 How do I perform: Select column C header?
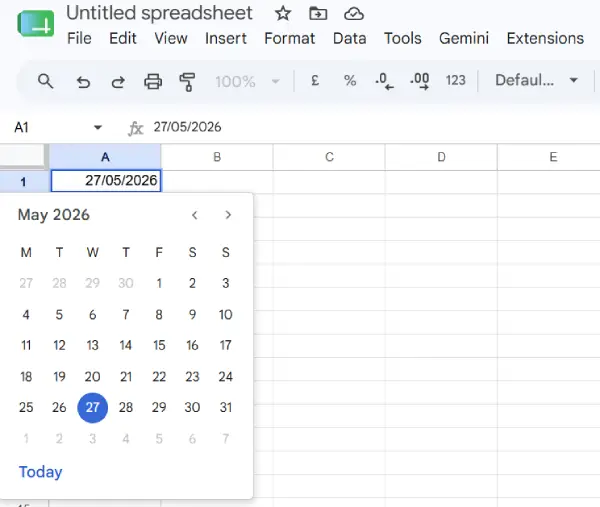pyautogui.click(x=329, y=157)
